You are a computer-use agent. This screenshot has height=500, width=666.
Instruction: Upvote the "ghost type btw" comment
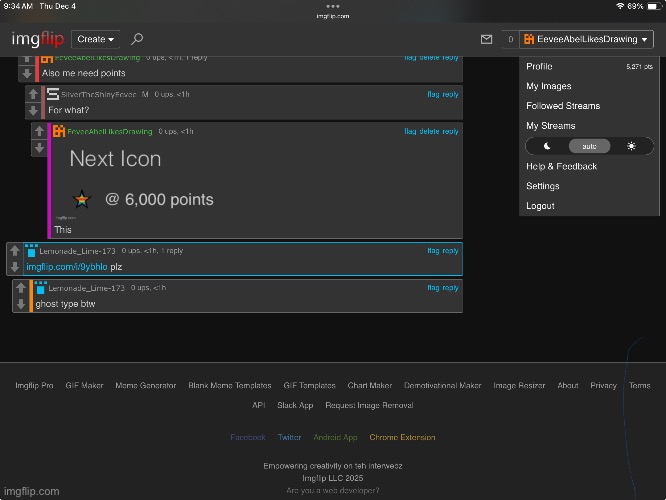[x=20, y=287]
